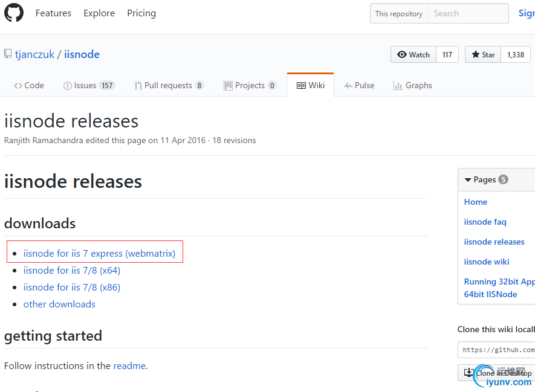Switch to the Code tab
The width and height of the screenshot is (535, 392).
pos(29,85)
